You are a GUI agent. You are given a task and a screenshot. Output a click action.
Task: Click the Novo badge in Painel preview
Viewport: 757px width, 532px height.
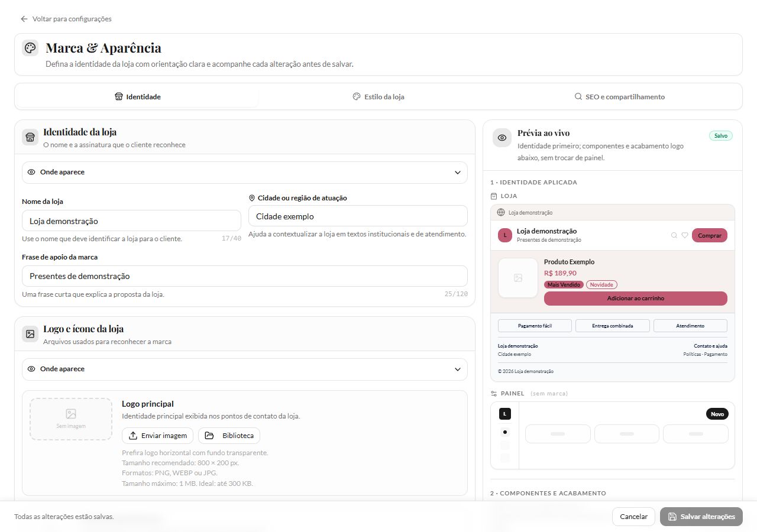717,414
